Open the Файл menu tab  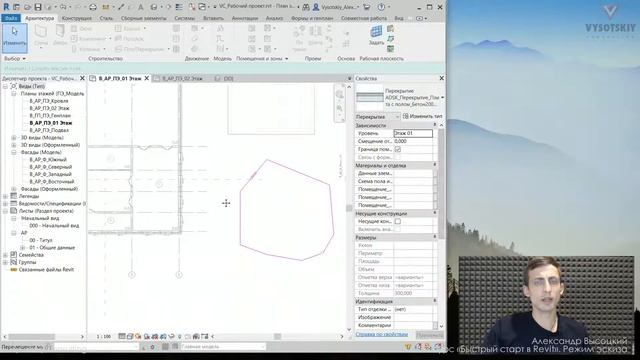pos(11,18)
